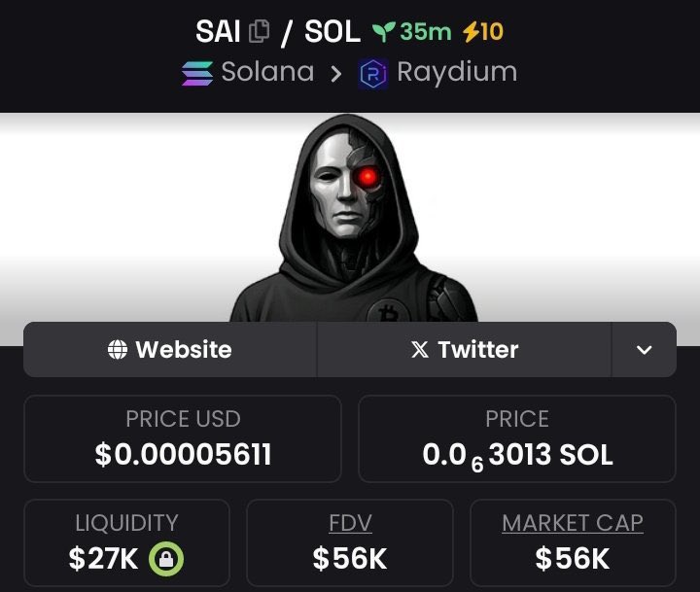Click the X logo on Twitter button
This screenshot has height=592, width=700.
pos(420,350)
